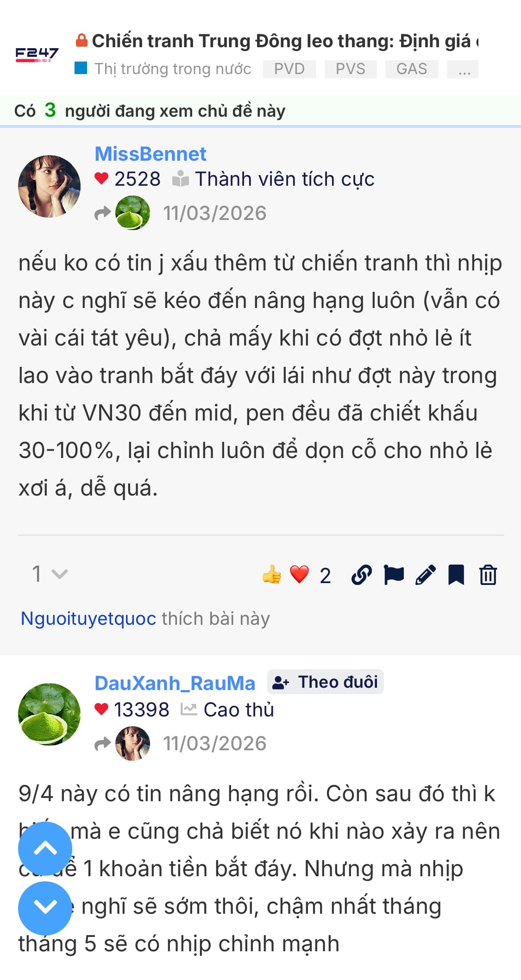
Task: Bookmark MissBennet's post
Action: pyautogui.click(x=456, y=575)
